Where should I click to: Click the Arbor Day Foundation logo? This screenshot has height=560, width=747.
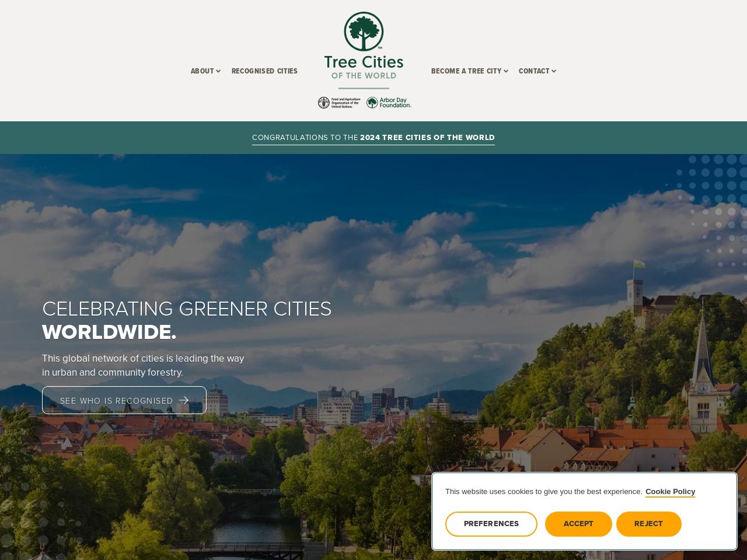click(389, 103)
